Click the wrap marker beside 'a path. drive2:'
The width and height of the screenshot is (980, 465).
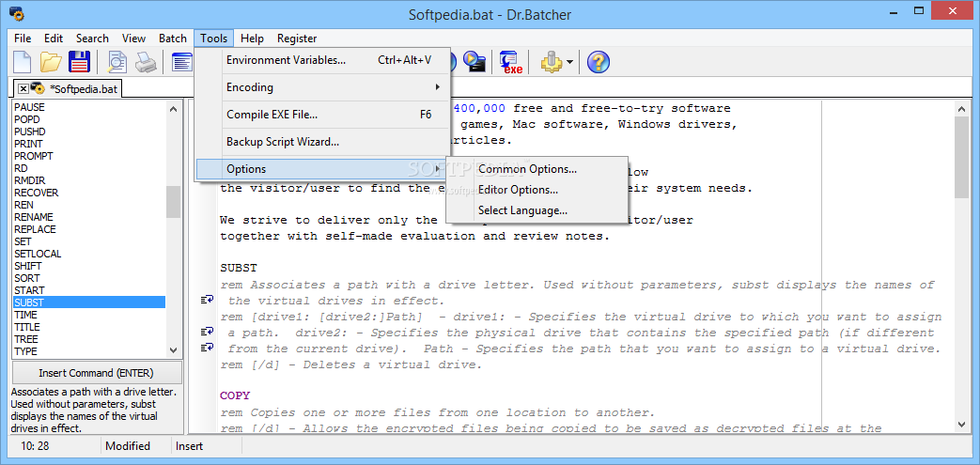pos(207,332)
